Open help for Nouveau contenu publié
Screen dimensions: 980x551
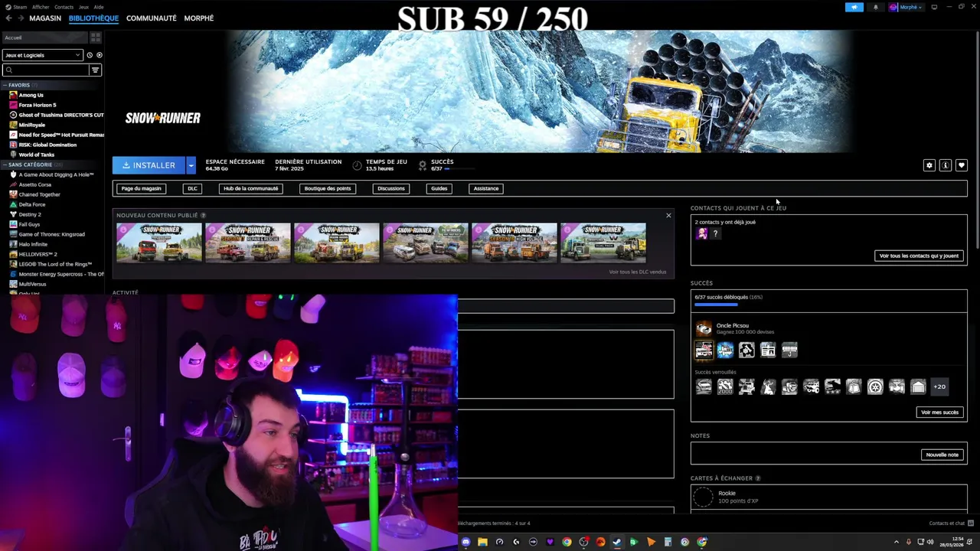point(203,215)
